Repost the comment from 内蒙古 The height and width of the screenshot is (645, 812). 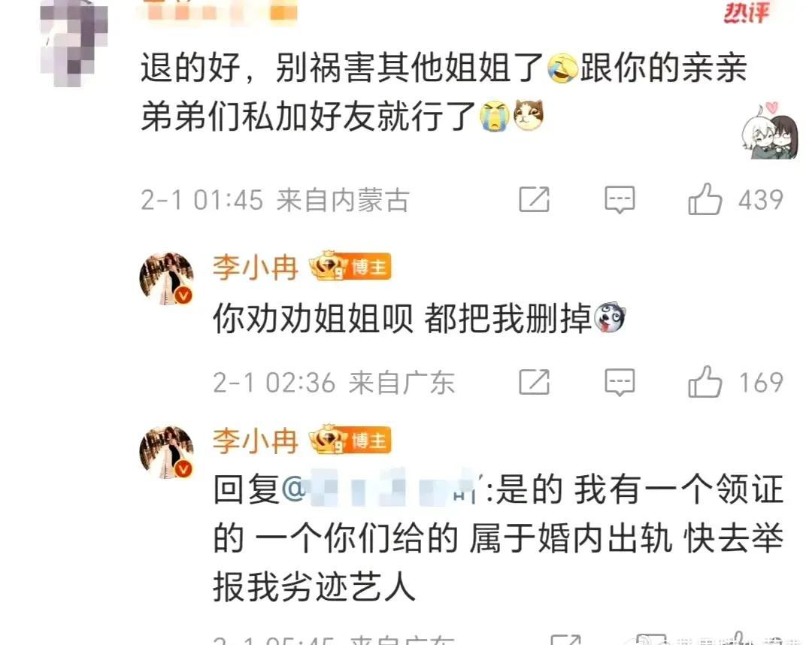pos(534,199)
